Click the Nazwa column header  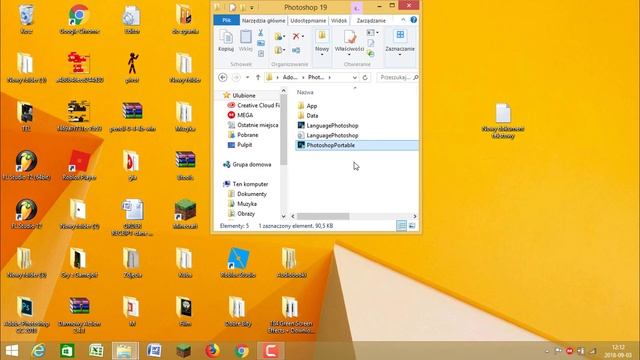[x=305, y=92]
